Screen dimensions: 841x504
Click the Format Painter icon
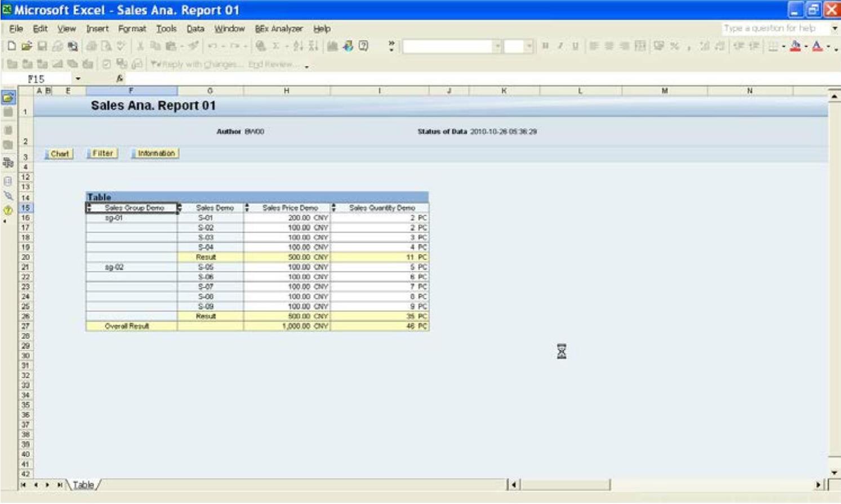pos(193,46)
